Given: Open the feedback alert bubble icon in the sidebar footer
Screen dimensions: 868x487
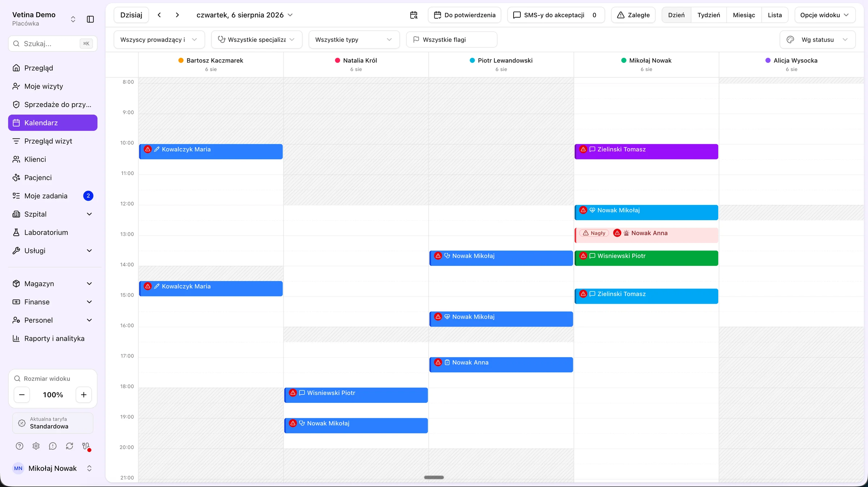Looking at the screenshot, I should pyautogui.click(x=52, y=446).
